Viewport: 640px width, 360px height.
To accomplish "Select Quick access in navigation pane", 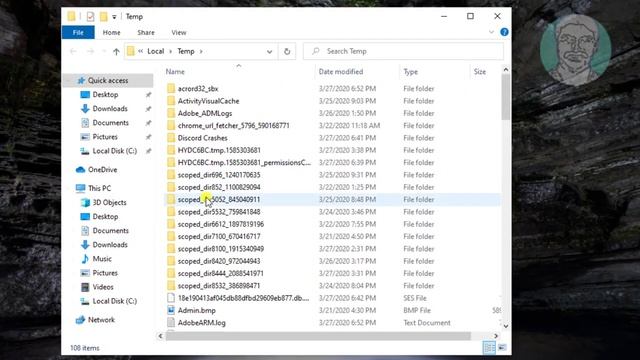I will 108,80.
